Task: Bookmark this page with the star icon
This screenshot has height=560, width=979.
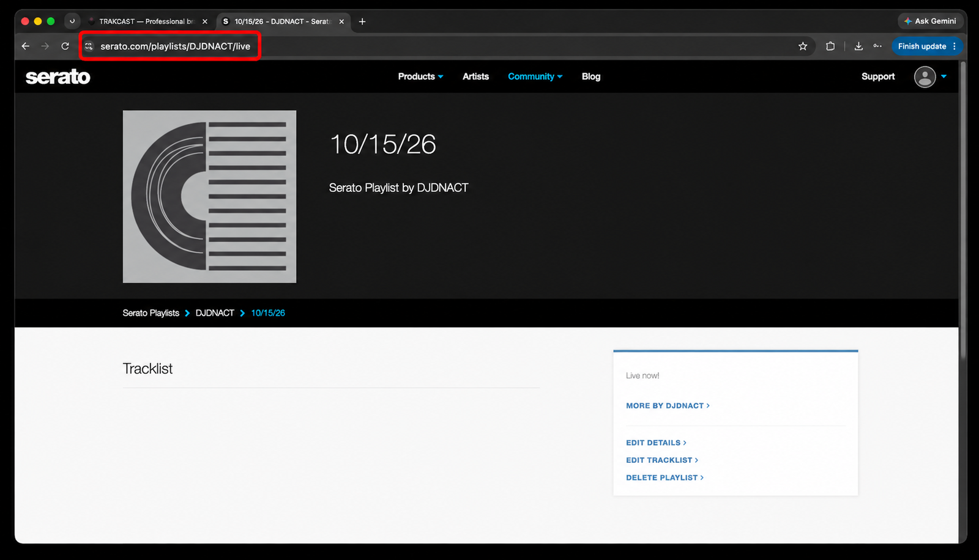Action: point(803,46)
